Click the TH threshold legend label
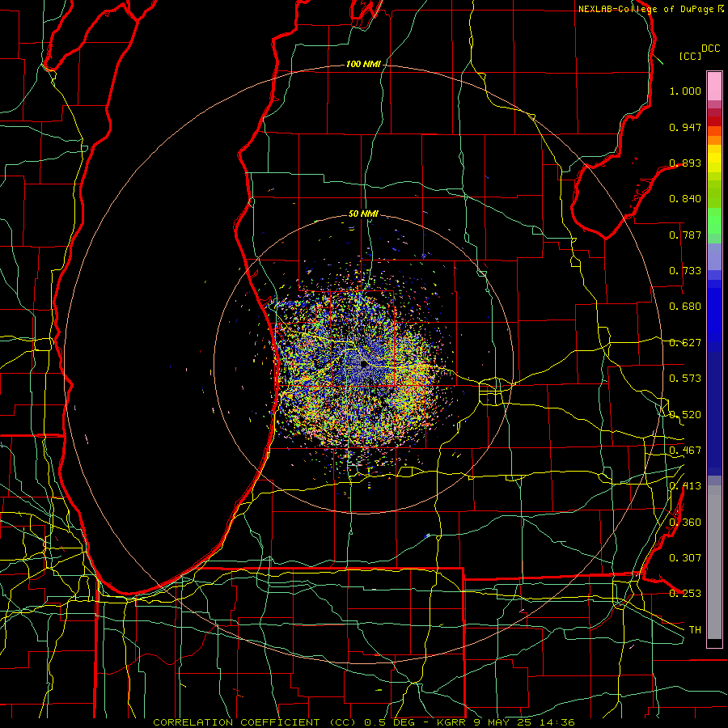 pos(695,630)
